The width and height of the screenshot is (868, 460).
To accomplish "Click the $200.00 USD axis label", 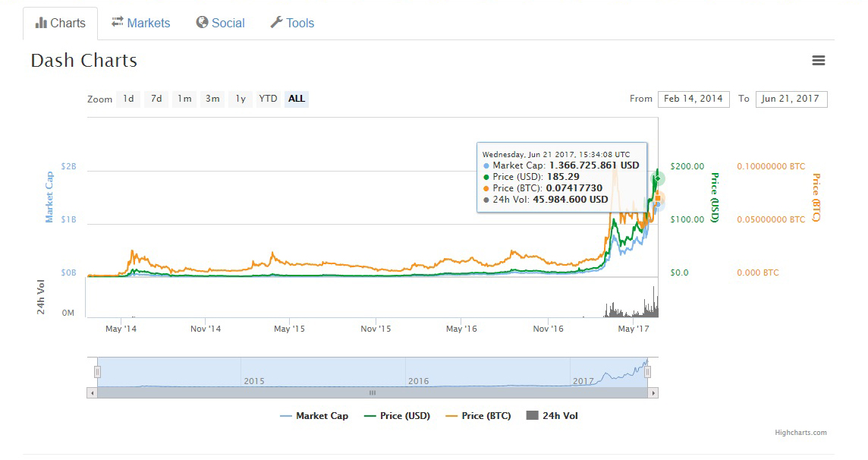I will click(687, 166).
